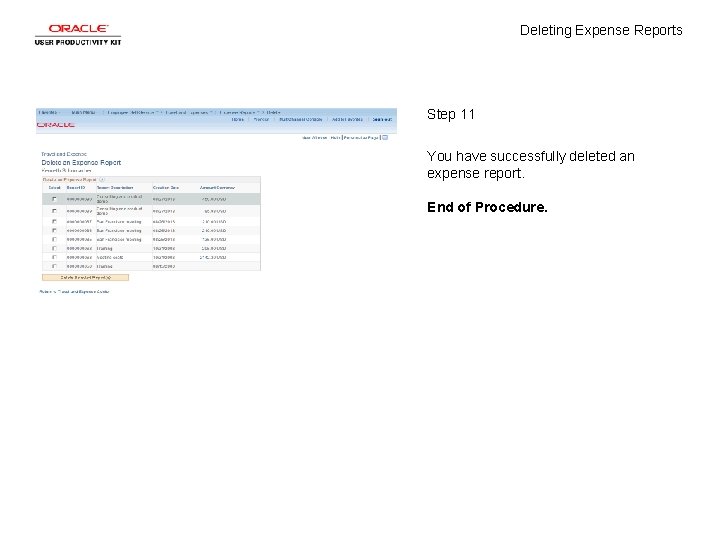Tick the checkbox in the fourth table row
The width and height of the screenshot is (720, 540).
coord(54,231)
